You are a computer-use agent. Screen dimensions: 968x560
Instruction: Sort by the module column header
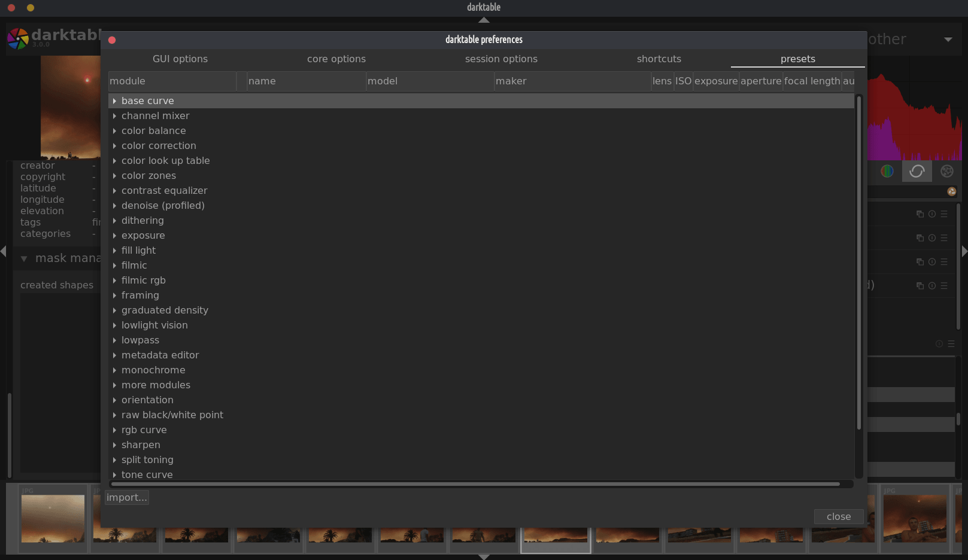coord(172,81)
